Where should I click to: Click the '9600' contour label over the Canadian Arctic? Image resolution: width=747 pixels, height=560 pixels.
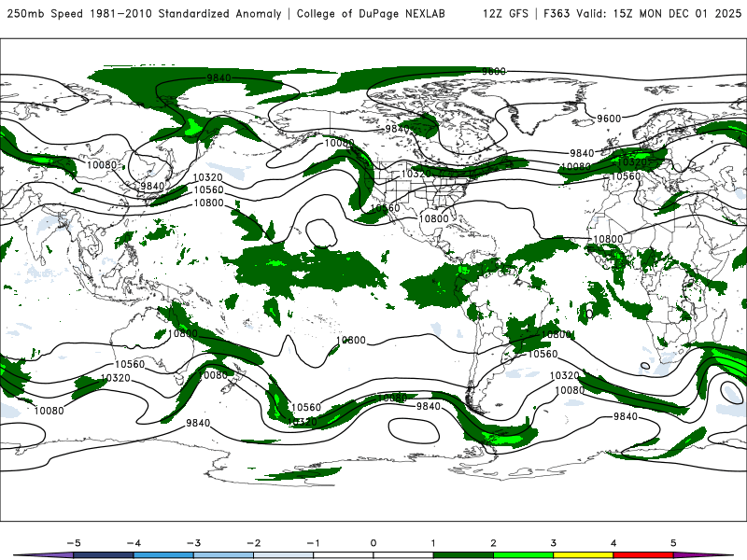(494, 72)
